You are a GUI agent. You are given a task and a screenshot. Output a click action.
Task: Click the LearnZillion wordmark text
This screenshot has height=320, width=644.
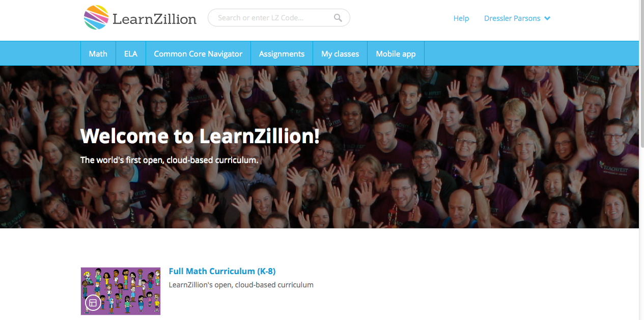pyautogui.click(x=154, y=19)
